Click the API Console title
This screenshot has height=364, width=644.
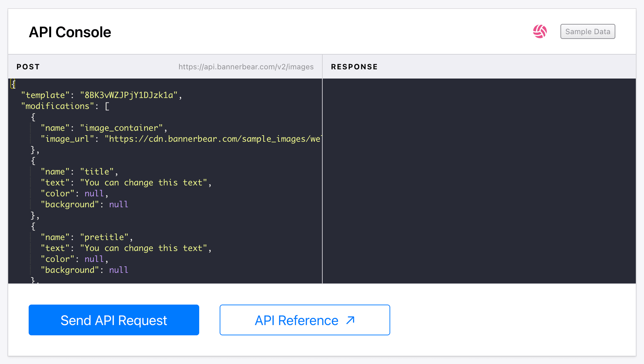70,31
